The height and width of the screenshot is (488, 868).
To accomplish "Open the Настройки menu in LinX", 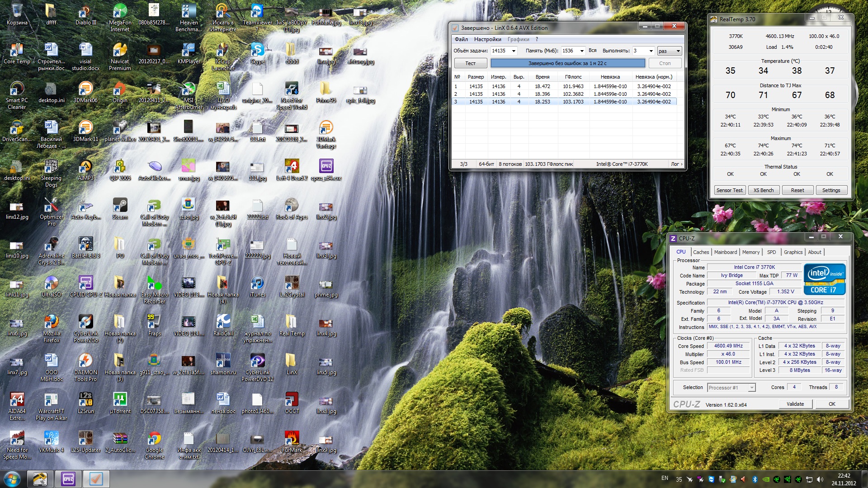I will (487, 39).
